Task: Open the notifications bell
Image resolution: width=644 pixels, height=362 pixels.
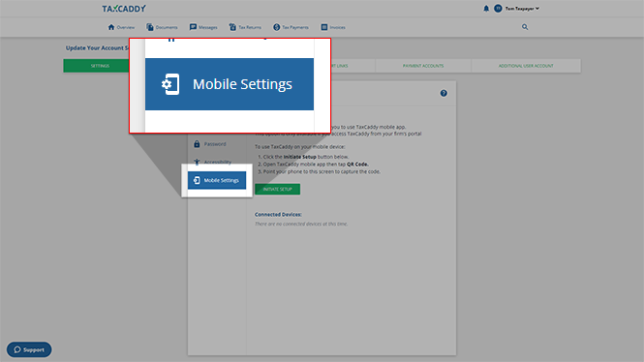Action: click(486, 8)
